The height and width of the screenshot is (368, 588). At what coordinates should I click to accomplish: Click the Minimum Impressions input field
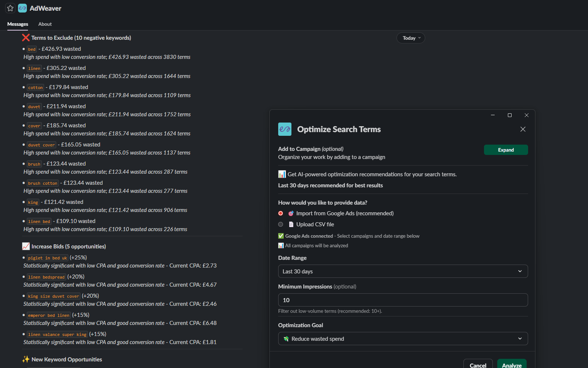pos(402,300)
